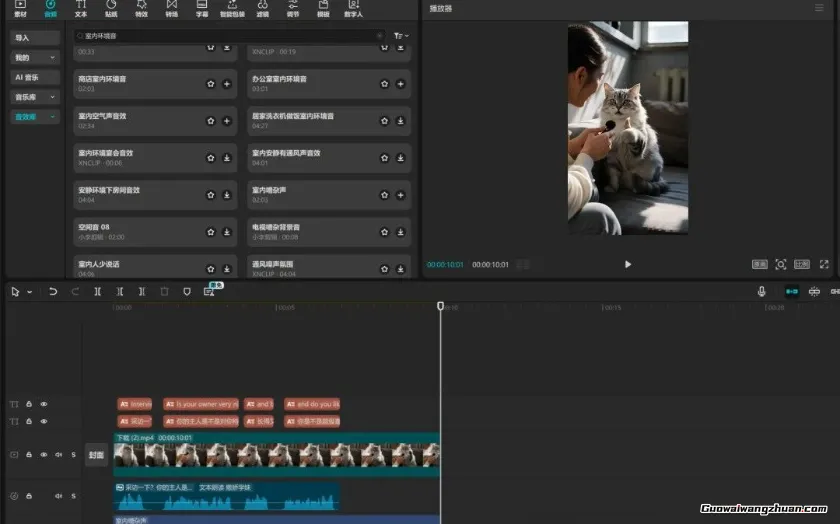Open the 特效 effects tab
Screen dimensions: 840x524
[141, 9]
